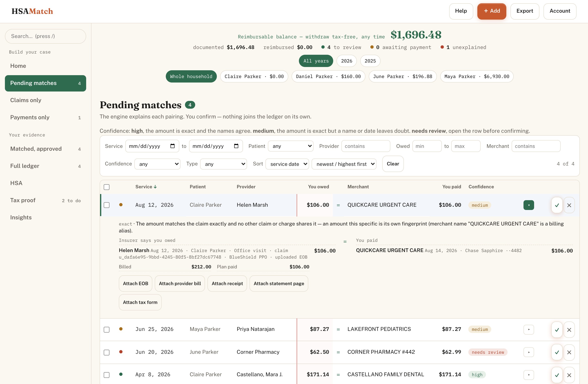Image resolution: width=588 pixels, height=384 pixels.
Task: Open the Patient filter dropdown
Action: [x=291, y=146]
